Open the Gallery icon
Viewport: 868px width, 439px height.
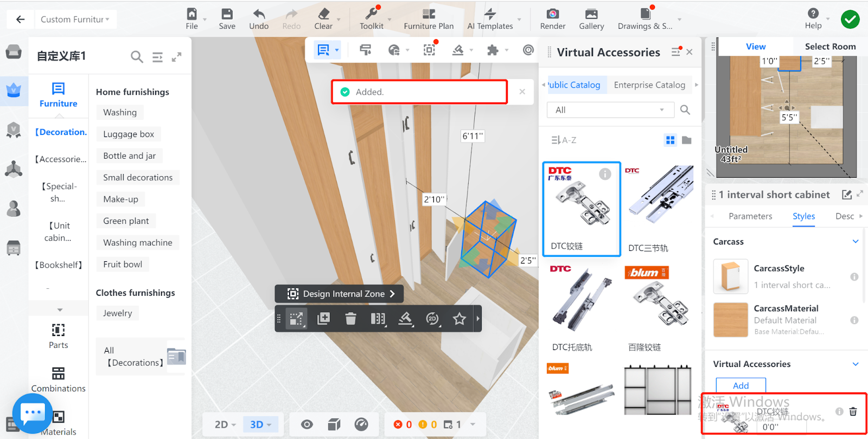point(591,15)
